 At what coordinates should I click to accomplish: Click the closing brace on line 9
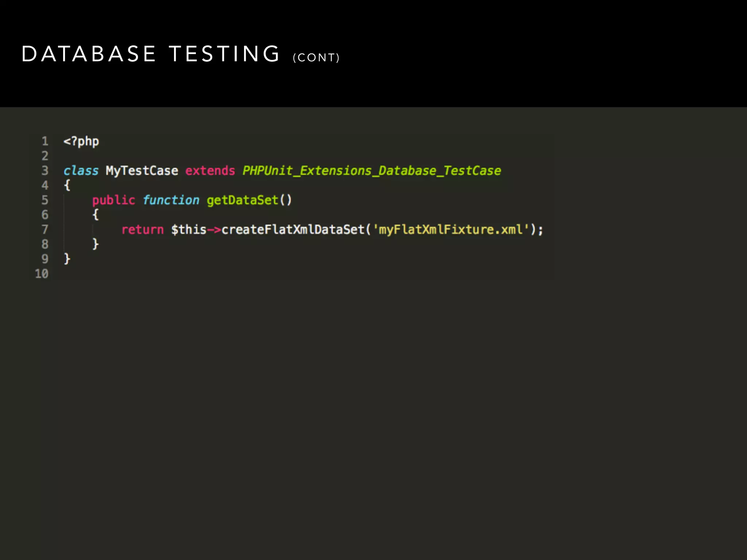click(x=67, y=259)
